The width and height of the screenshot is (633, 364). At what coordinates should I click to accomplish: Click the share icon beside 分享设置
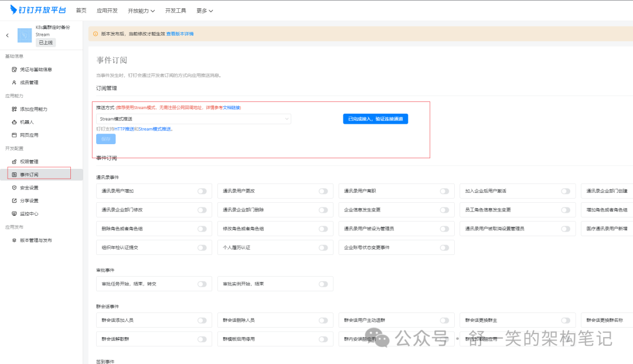(x=14, y=200)
